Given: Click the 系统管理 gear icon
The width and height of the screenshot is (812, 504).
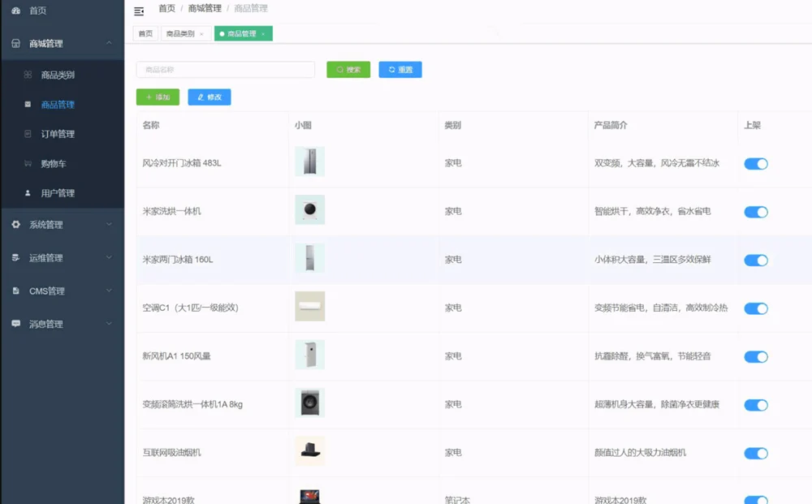Looking at the screenshot, I should (15, 225).
